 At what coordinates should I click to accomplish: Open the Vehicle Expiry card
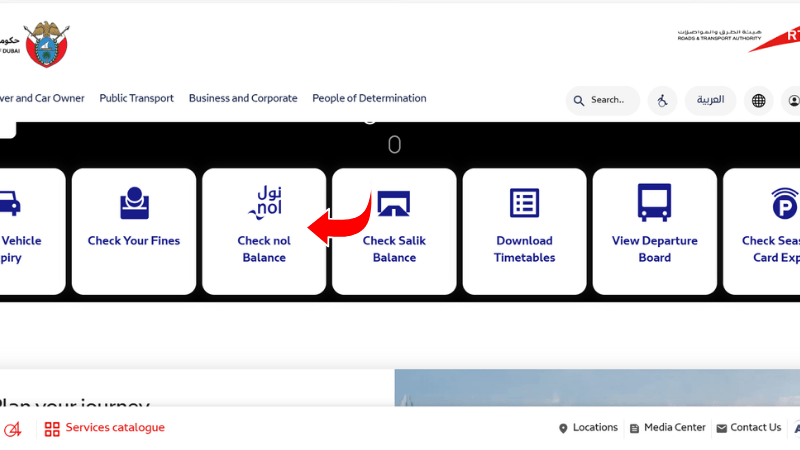[32, 231]
